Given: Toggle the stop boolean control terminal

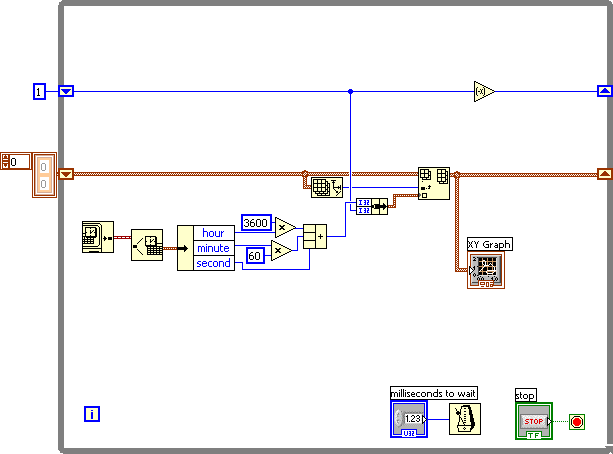Looking at the screenshot, I should [x=534, y=421].
